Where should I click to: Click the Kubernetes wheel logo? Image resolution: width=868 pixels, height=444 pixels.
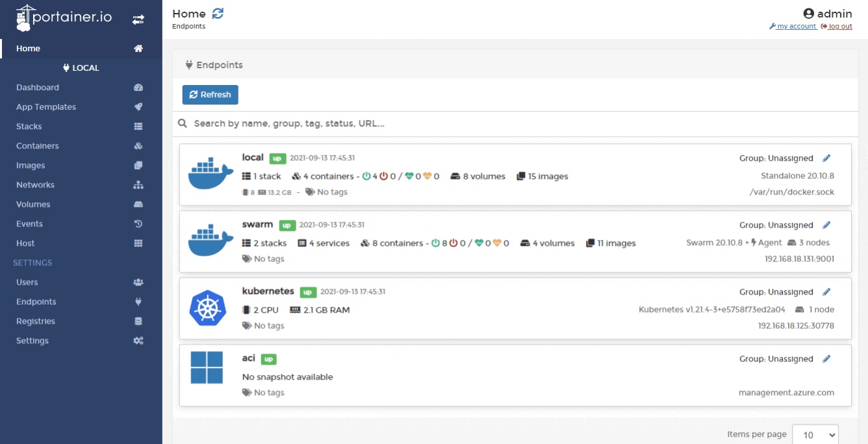[206, 308]
